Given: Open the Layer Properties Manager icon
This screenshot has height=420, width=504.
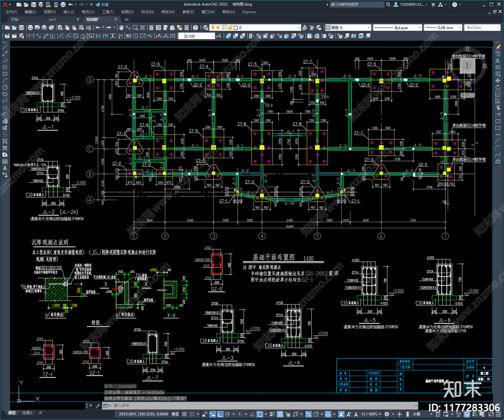Looking at the screenshot, I should tap(205, 28).
